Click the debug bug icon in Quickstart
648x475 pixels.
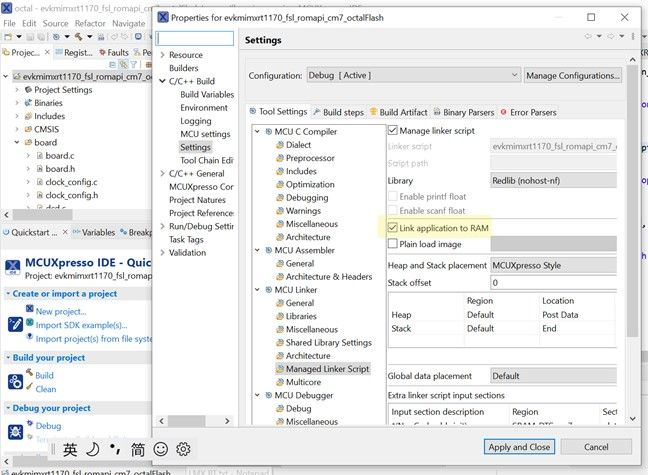(x=15, y=432)
